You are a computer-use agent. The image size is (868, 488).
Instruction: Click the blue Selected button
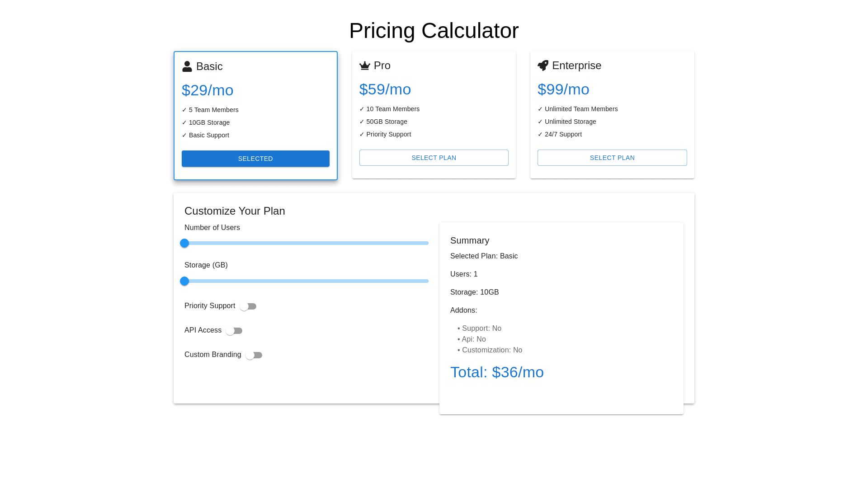pos(255,159)
